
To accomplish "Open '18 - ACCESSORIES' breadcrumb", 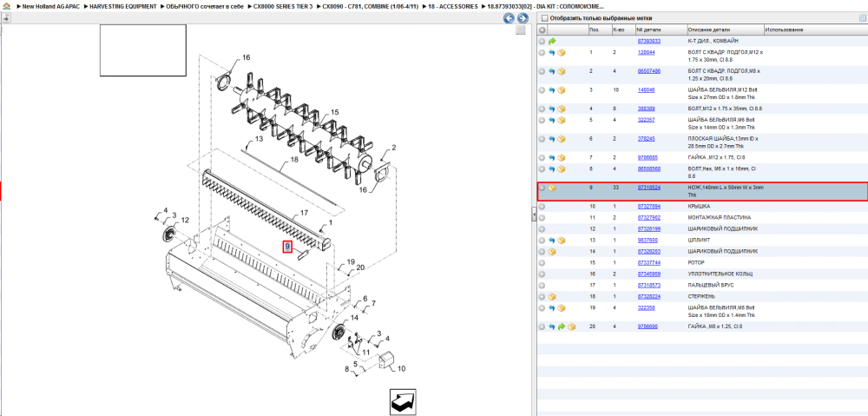I will 453,7.
